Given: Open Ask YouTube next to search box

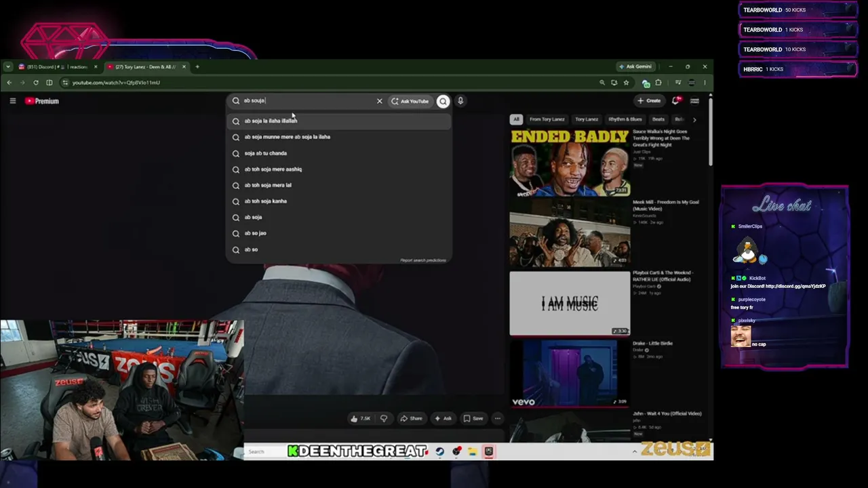Looking at the screenshot, I should pyautogui.click(x=410, y=101).
